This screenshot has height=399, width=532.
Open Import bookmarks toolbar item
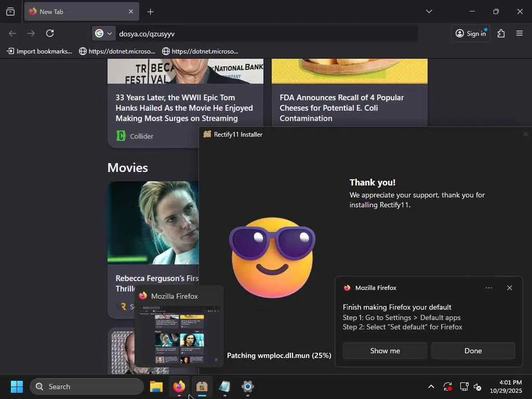[39, 51]
